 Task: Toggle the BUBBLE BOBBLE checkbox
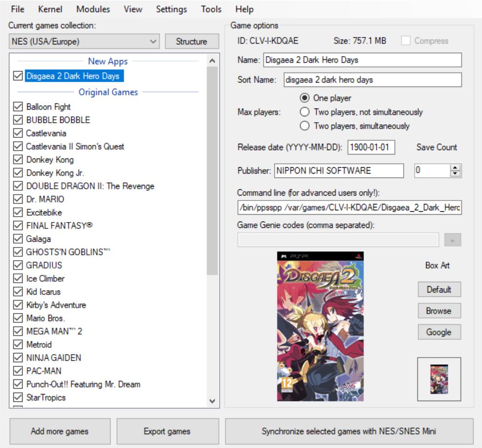tap(18, 120)
